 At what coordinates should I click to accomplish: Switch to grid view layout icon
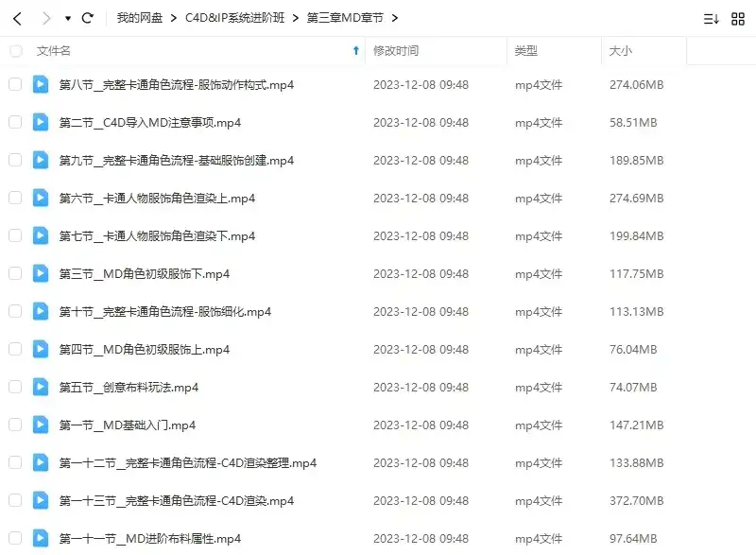pyautogui.click(x=738, y=17)
